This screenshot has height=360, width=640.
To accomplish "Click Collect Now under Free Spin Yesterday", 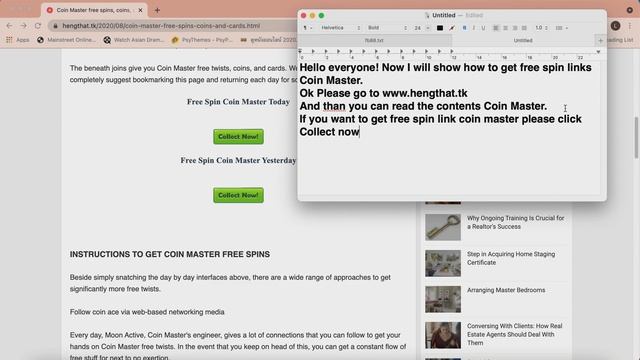I will click(x=238, y=196).
